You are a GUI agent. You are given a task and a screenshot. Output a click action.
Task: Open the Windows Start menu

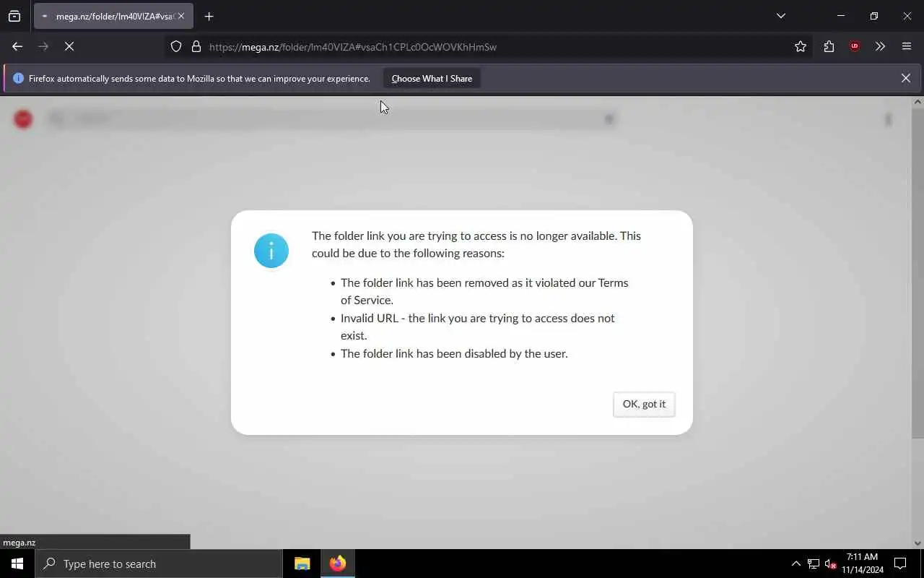pyautogui.click(x=17, y=564)
